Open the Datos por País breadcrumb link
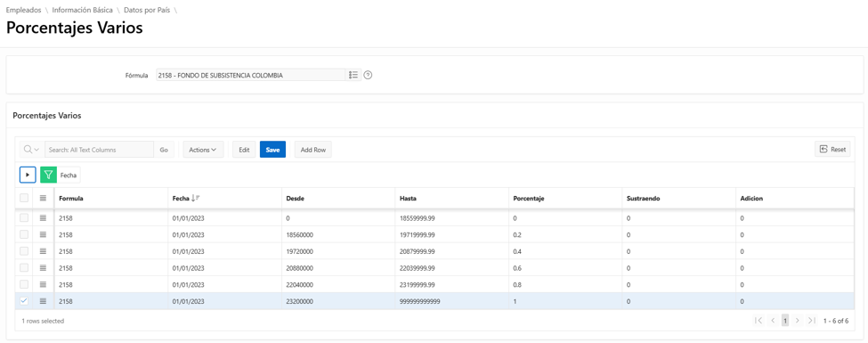 point(147,11)
